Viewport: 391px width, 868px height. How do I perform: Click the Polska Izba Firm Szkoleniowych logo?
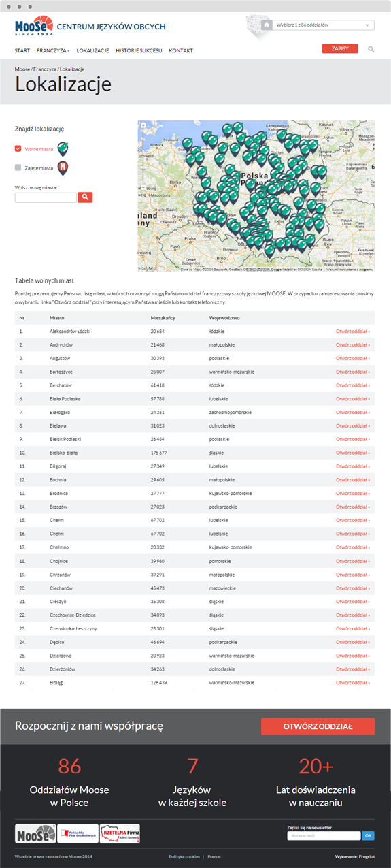click(x=78, y=833)
